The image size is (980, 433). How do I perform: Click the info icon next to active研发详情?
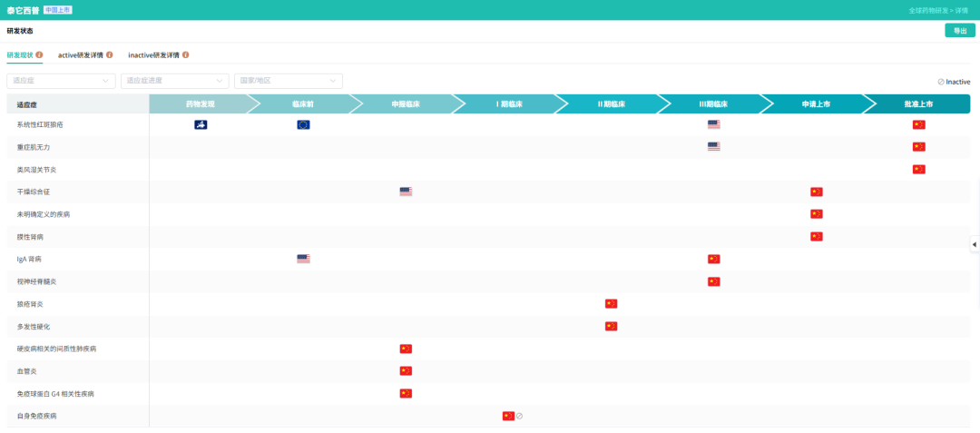click(x=109, y=55)
